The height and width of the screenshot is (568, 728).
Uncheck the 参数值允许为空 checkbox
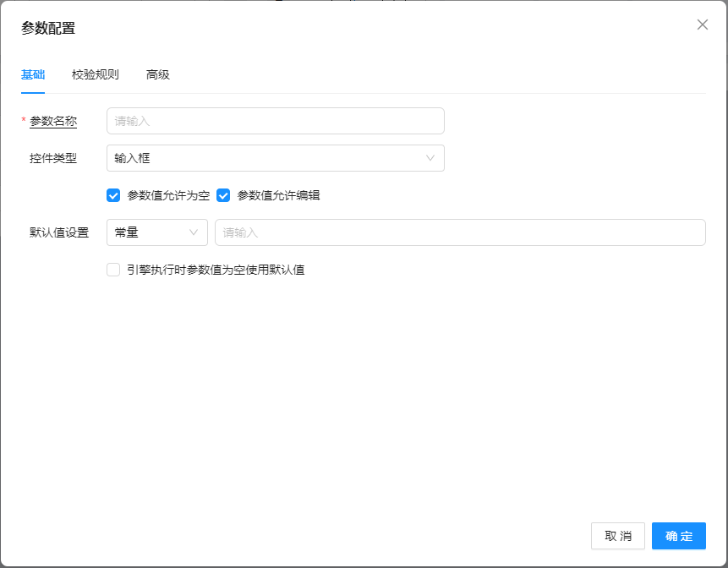[x=113, y=195]
